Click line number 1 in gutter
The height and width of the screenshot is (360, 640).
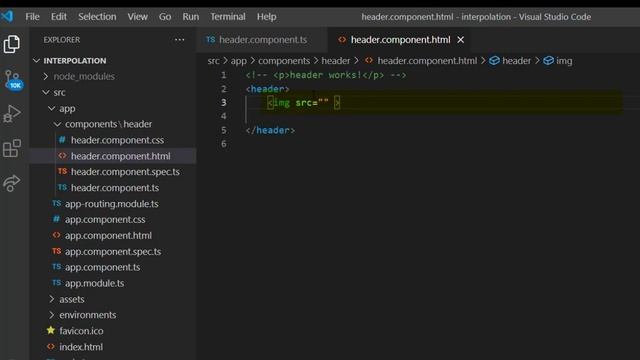224,75
